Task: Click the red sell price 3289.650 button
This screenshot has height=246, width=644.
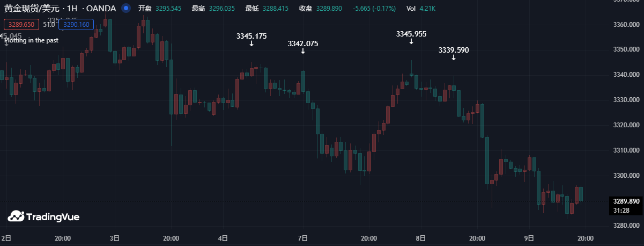Action: pyautogui.click(x=21, y=24)
